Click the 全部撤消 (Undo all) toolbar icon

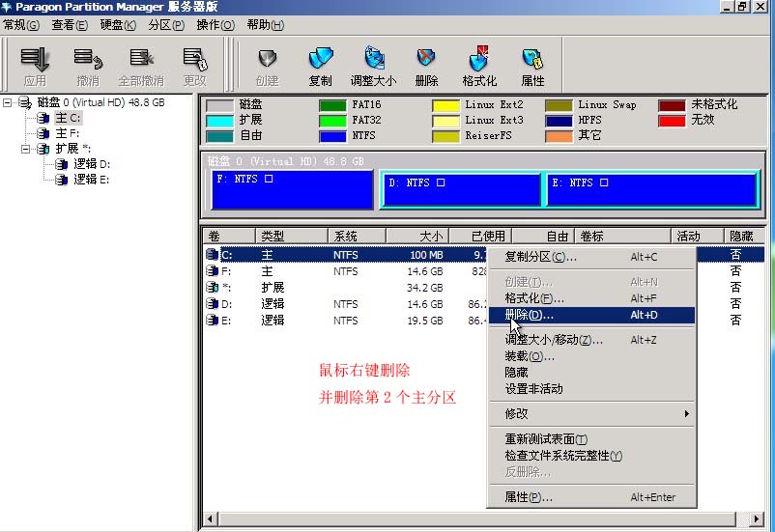tap(141, 67)
